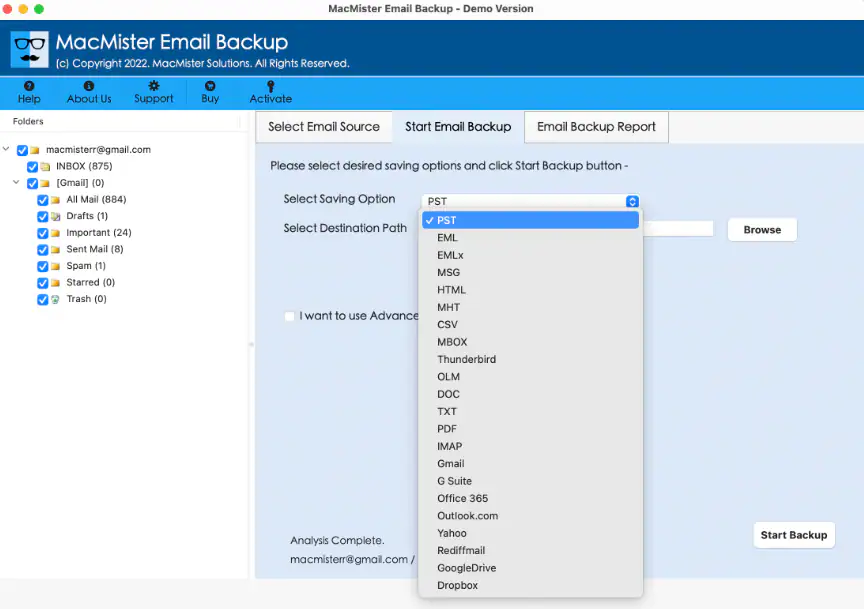This screenshot has height=609, width=864.
Task: Click the Drafts folder icon
Action: [56, 217]
